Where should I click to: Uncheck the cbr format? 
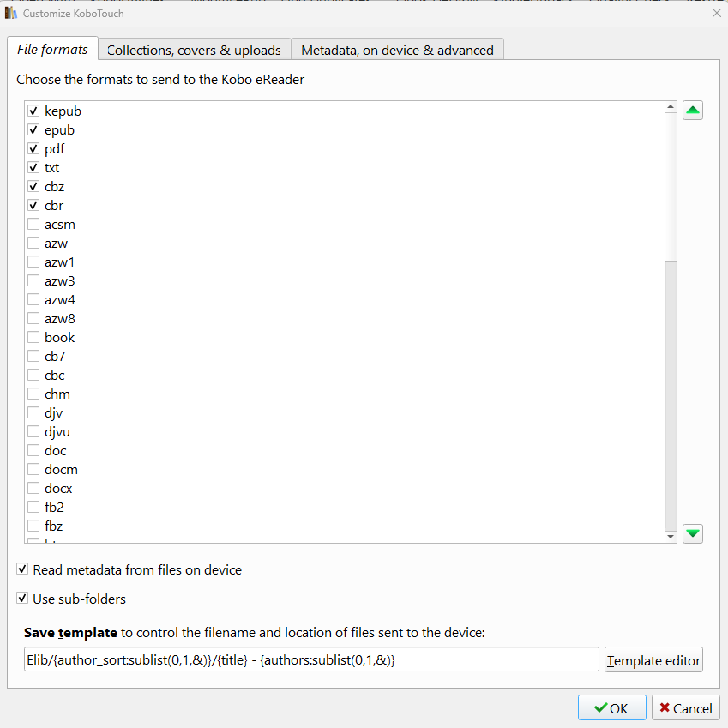click(x=33, y=205)
